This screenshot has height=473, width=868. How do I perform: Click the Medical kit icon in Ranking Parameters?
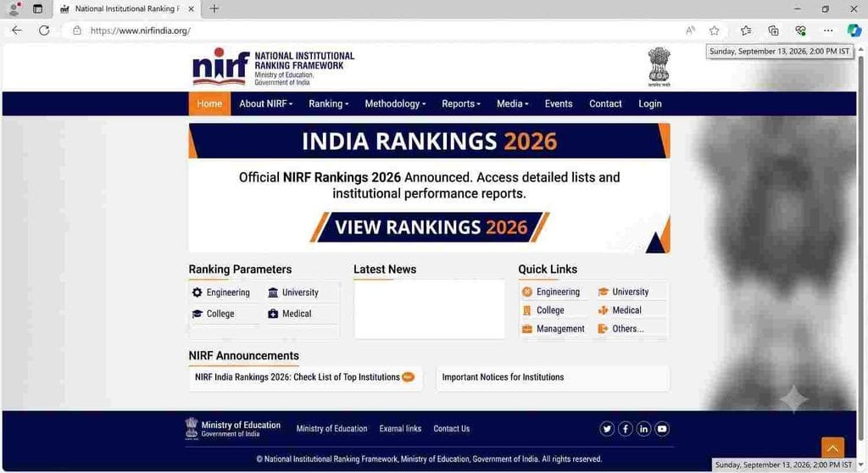click(273, 314)
